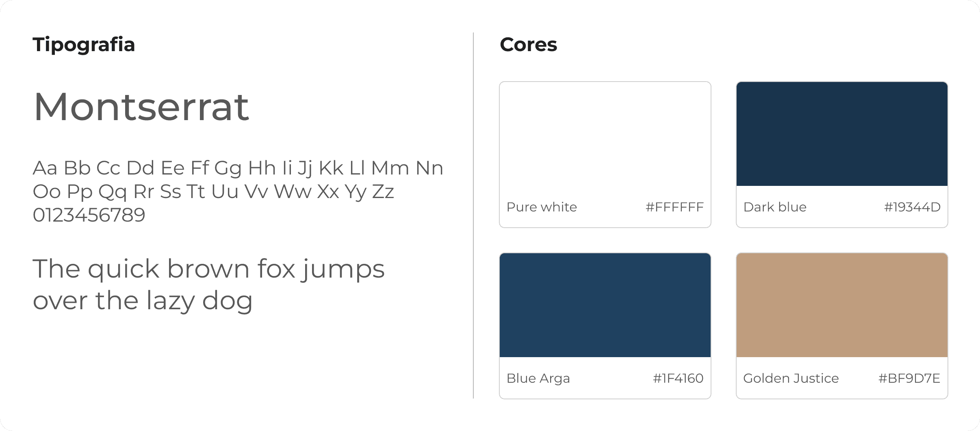The width and height of the screenshot is (980, 431).
Task: Click the #19344D hex value
Action: pos(912,207)
